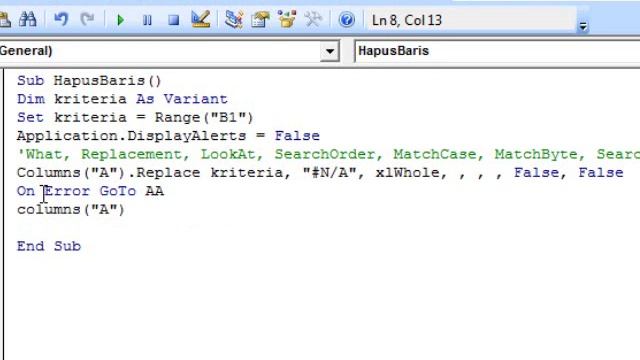Open the Project Explorer icon
This screenshot has height=360, width=640.
coord(234,19)
